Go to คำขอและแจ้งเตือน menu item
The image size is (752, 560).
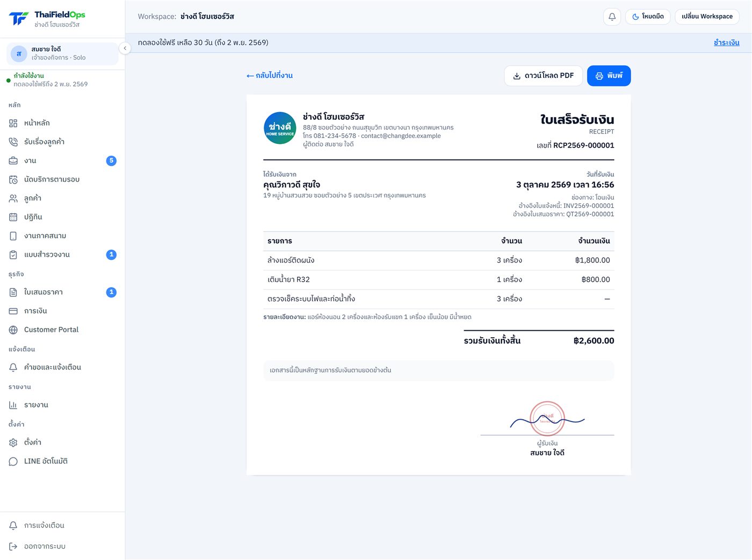[x=62, y=367]
